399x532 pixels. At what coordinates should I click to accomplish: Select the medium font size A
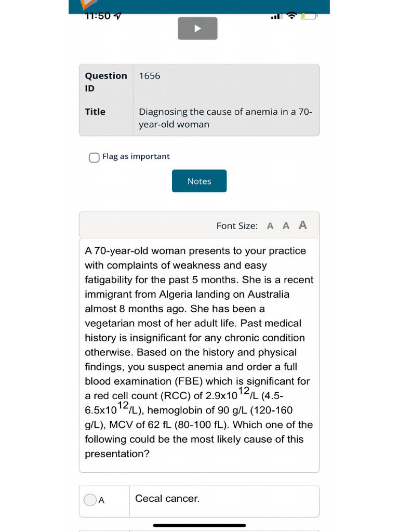286,225
